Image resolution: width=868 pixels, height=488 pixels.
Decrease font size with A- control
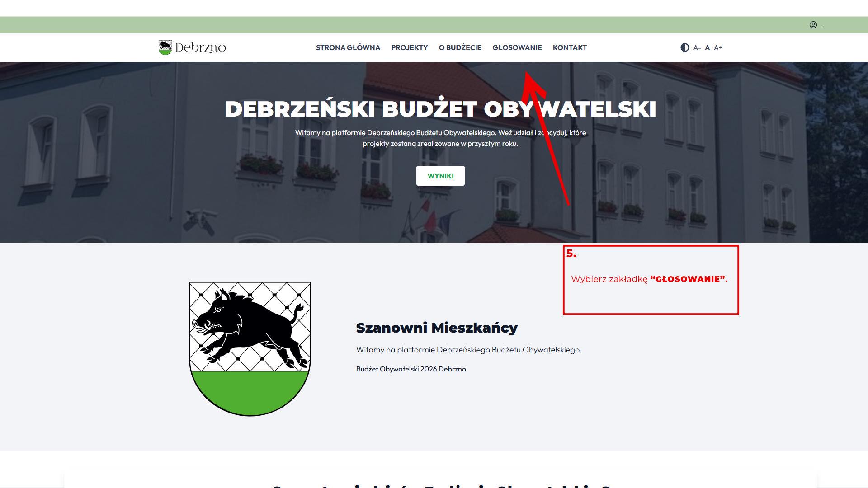[697, 48]
